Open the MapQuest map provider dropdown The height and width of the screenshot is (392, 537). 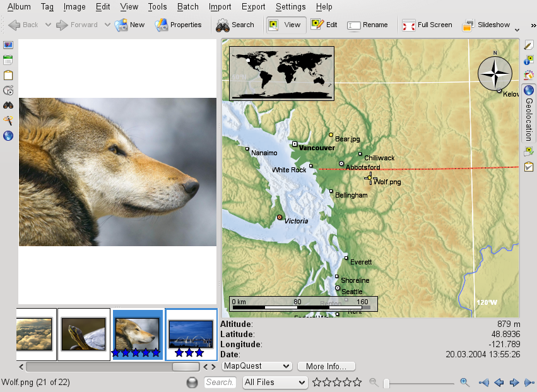(256, 365)
